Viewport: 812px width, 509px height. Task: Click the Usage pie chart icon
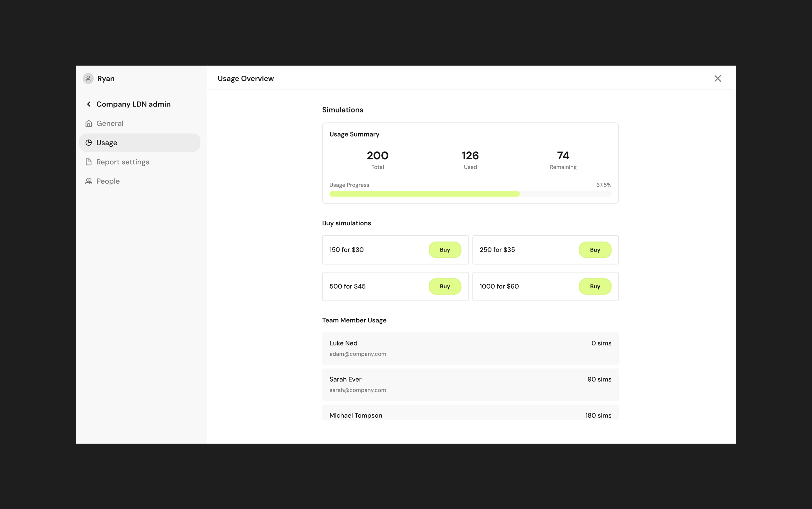(x=89, y=143)
